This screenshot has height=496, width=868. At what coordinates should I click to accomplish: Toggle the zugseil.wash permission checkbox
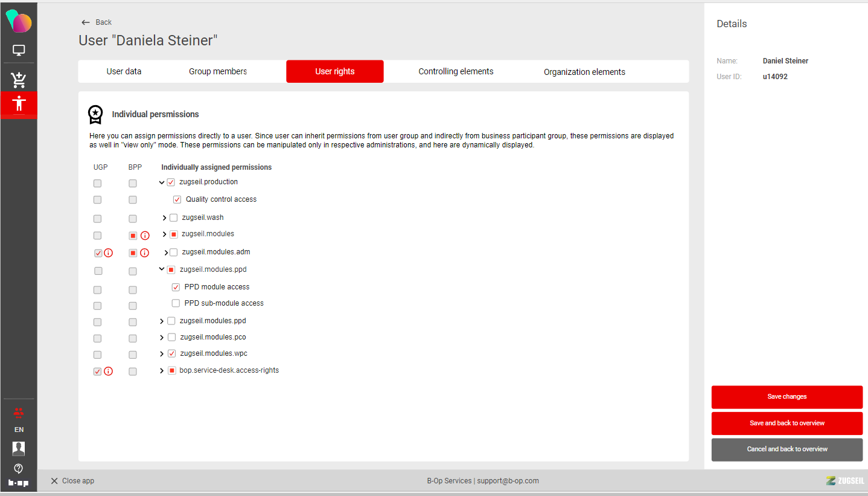click(174, 217)
